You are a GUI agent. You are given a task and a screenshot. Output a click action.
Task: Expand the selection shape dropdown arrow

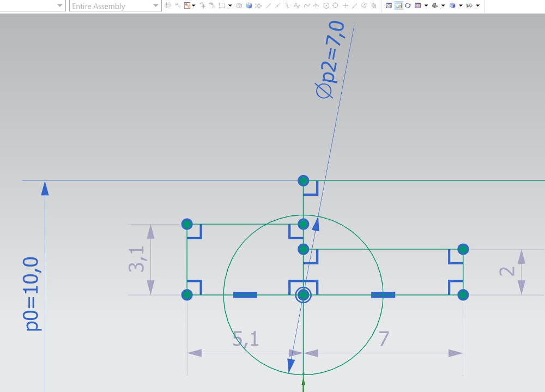[230, 6]
